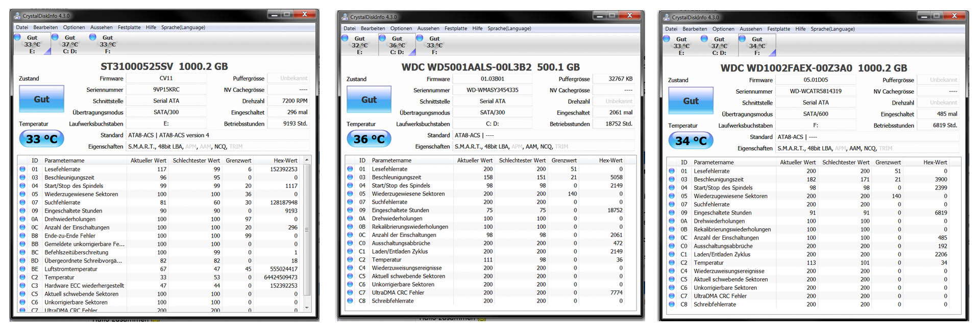Click status dot for Lesefehlerrate in left window
This screenshot has height=331, width=980.
22,169
